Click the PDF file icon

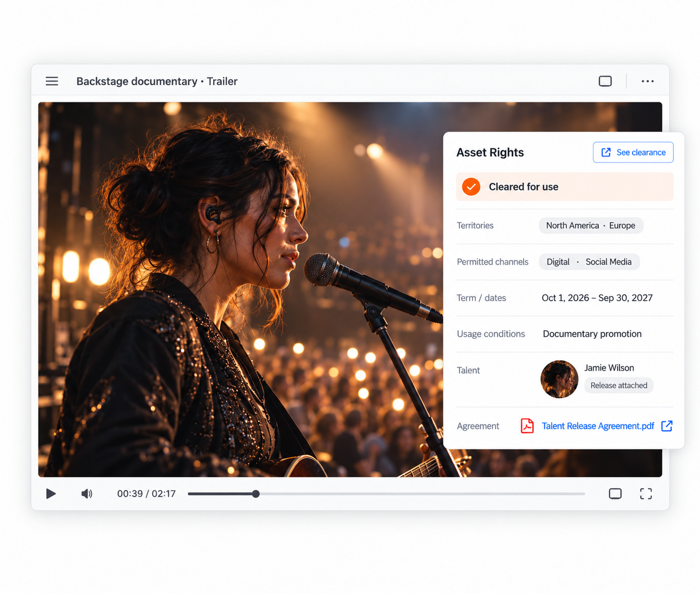pos(527,426)
